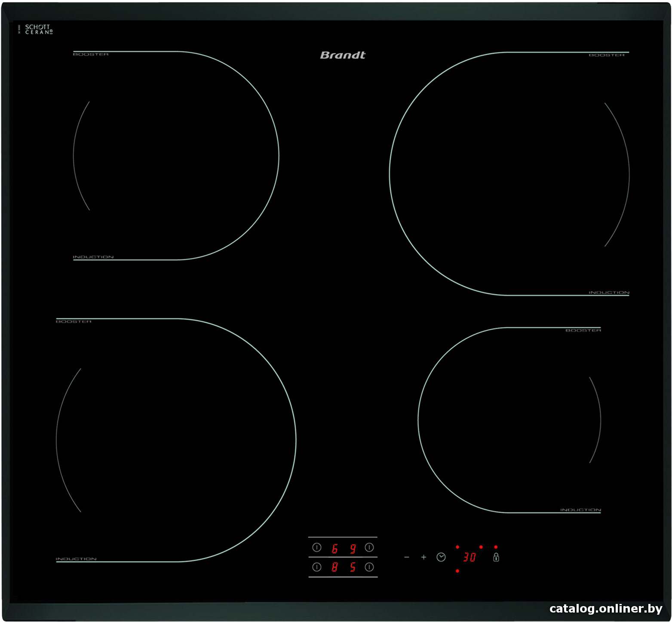Tap the power key beside the 9 display
The width and height of the screenshot is (672, 622).
pos(369,548)
